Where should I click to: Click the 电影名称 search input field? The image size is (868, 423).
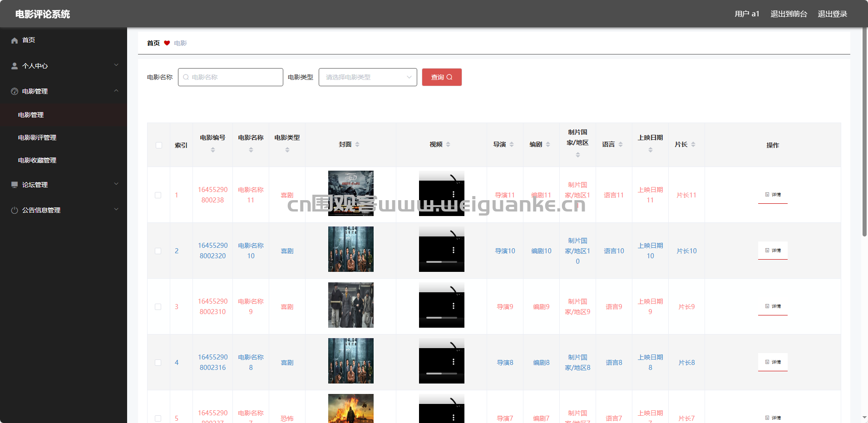231,77
